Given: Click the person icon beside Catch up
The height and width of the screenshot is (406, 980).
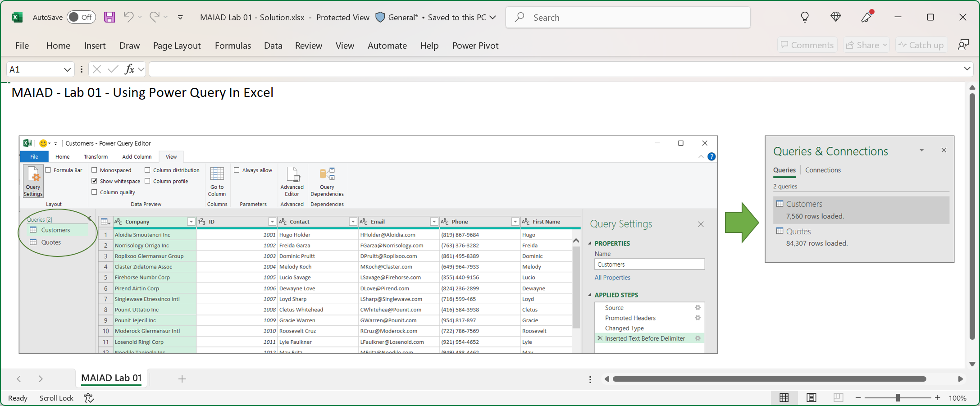Looking at the screenshot, I should pos(963,45).
